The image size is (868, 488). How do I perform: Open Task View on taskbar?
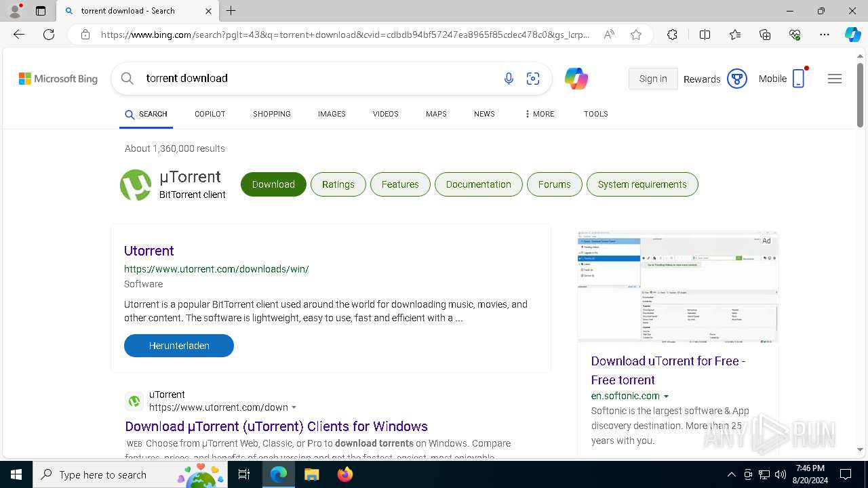(244, 474)
